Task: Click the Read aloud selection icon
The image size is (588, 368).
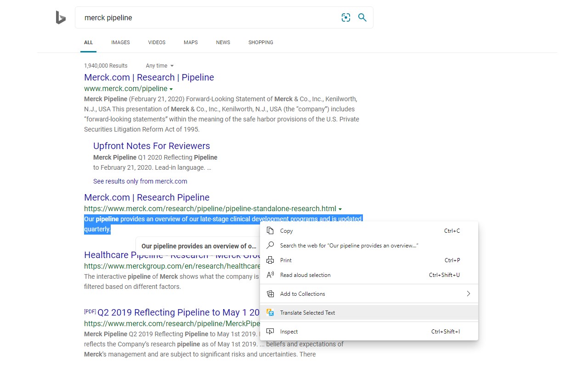Action: 271,275
